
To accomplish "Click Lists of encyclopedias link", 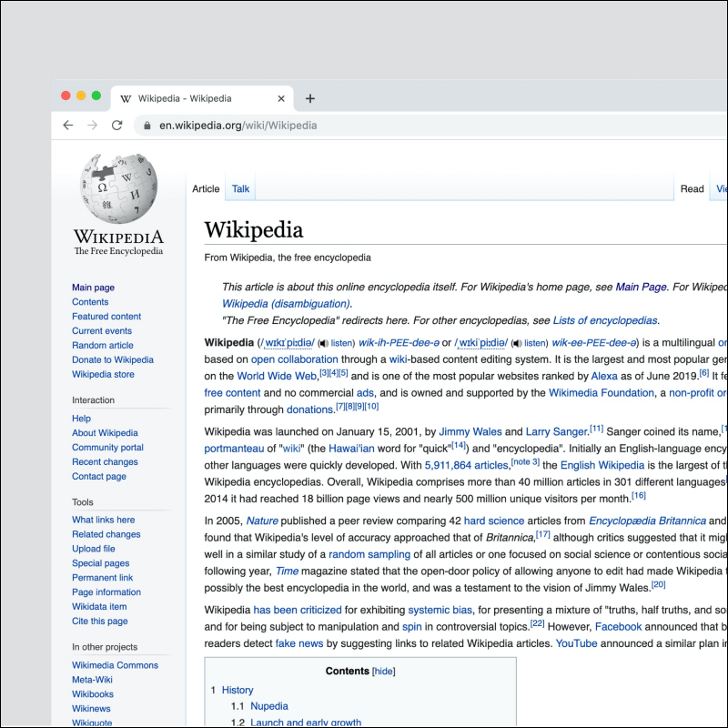I will pos(605,320).
